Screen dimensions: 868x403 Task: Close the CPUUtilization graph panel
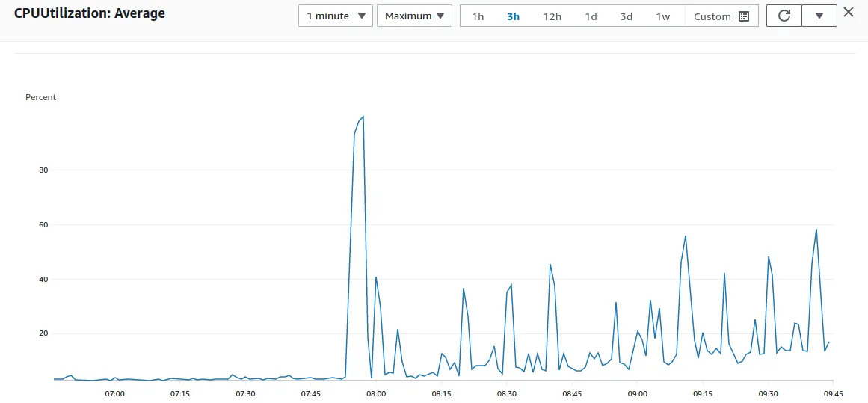[848, 12]
